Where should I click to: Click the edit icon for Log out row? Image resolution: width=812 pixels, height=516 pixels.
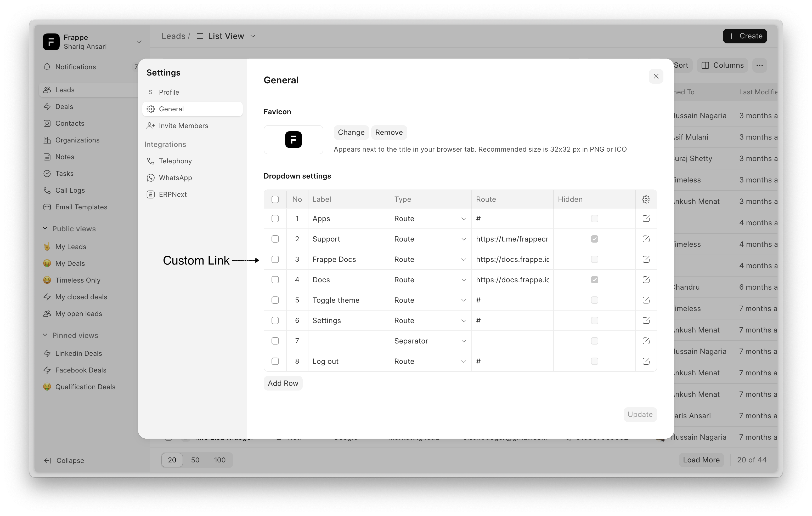(x=646, y=361)
